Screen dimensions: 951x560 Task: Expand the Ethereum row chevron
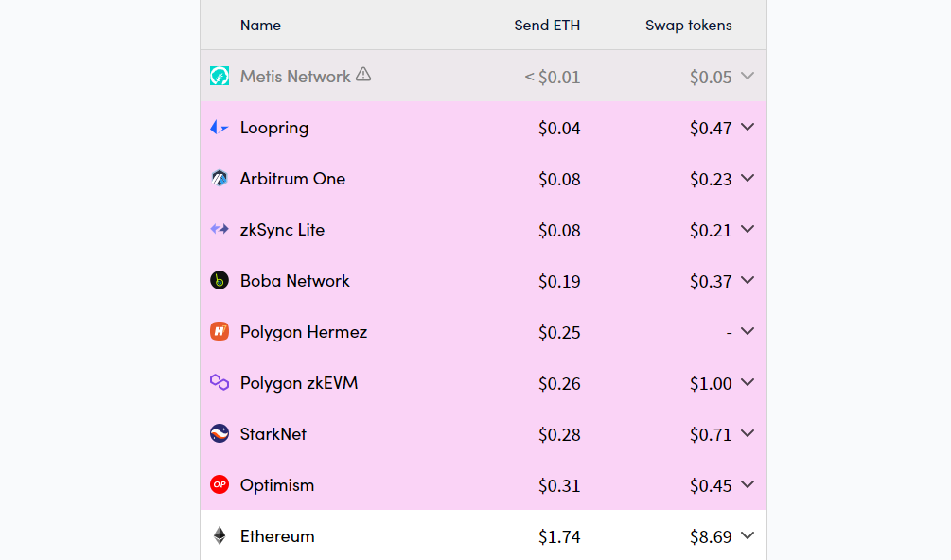(x=748, y=536)
